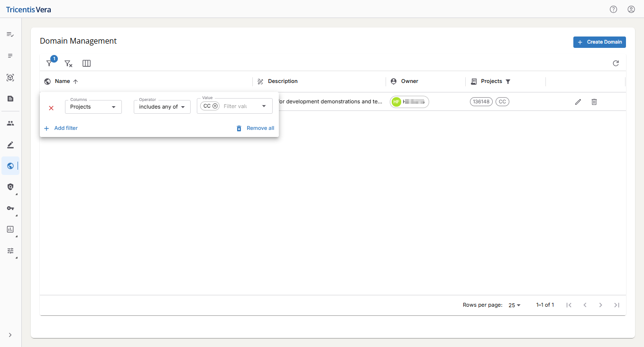Remove the CC chip from filter value
The height and width of the screenshot is (347, 644).
pos(215,106)
